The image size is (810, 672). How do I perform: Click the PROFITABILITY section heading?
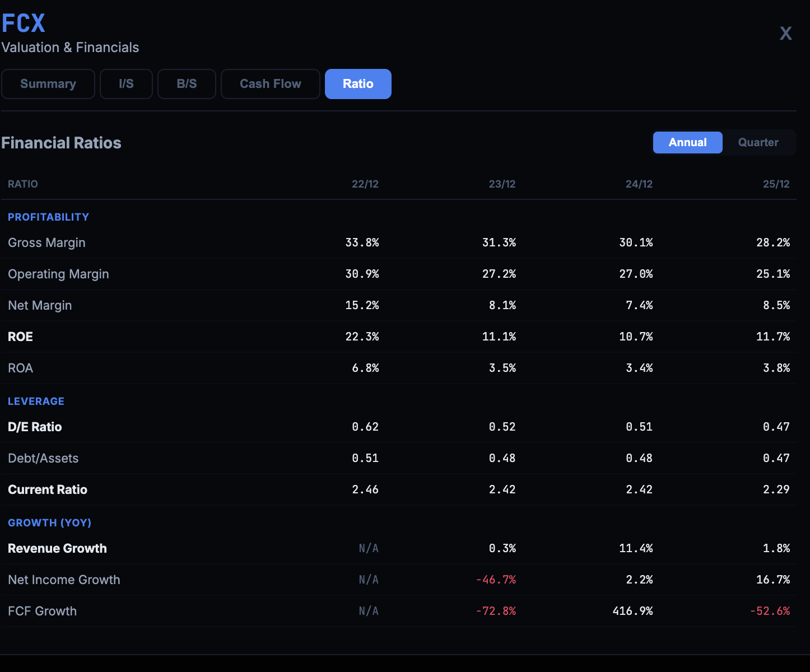[48, 217]
